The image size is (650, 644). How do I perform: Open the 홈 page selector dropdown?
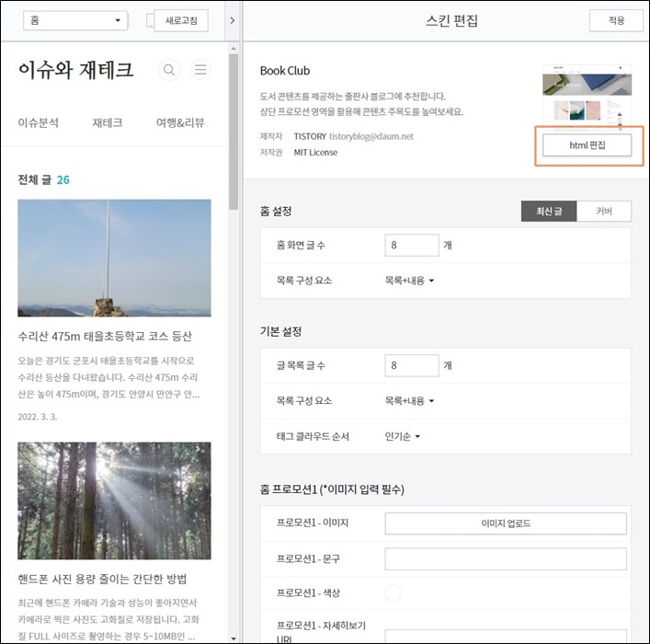pos(75,20)
